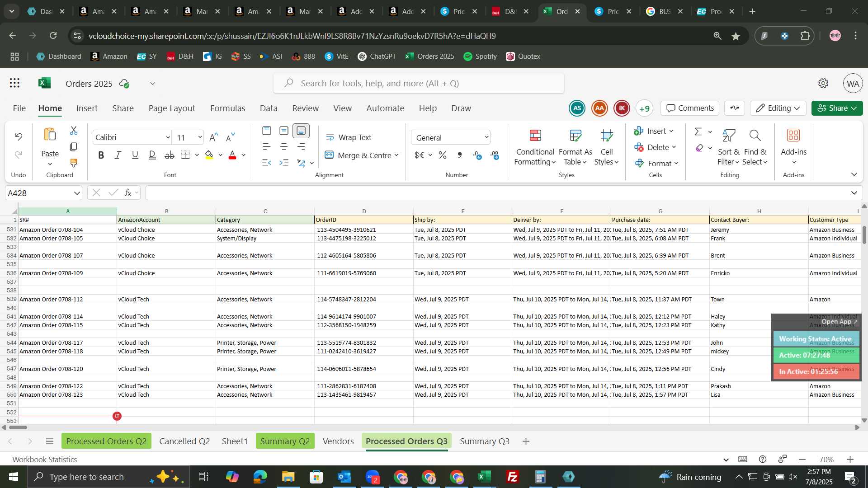Click the Paste clipboard icon
The image size is (868, 488).
pyautogui.click(x=50, y=135)
